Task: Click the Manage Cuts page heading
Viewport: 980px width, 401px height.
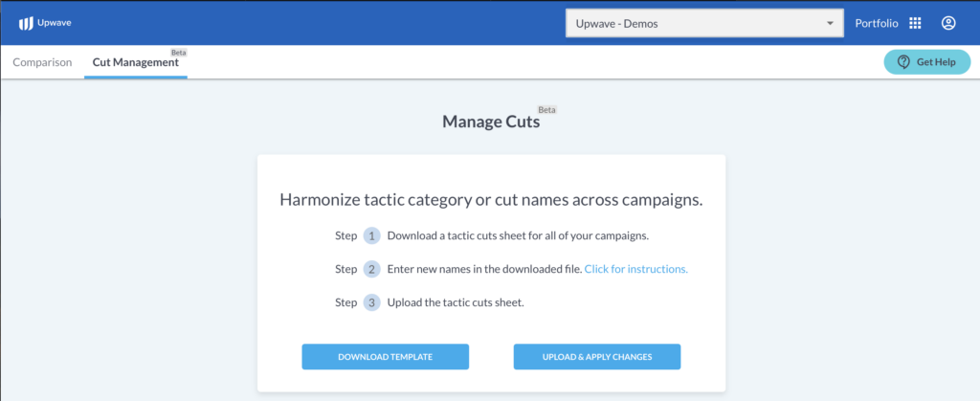Action: point(491,122)
